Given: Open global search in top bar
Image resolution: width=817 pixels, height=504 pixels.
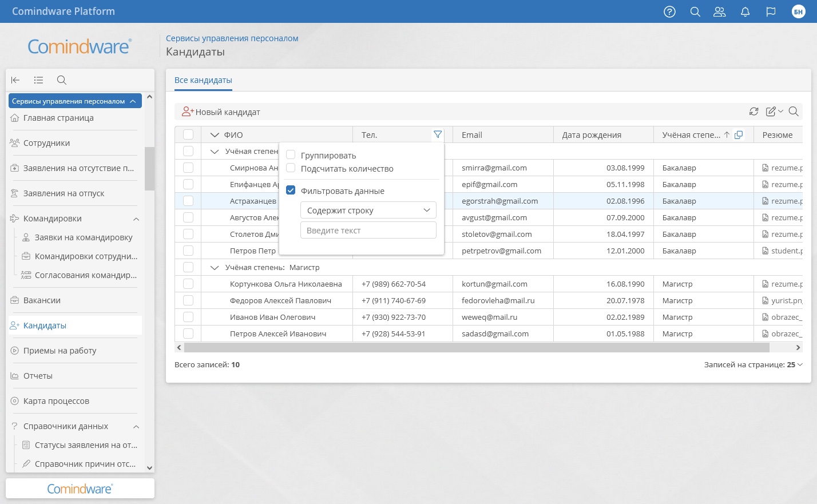Looking at the screenshot, I should click(x=695, y=11).
